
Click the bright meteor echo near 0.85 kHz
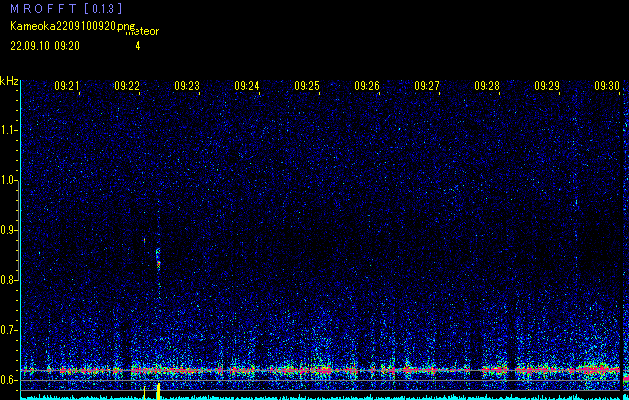(x=158, y=261)
